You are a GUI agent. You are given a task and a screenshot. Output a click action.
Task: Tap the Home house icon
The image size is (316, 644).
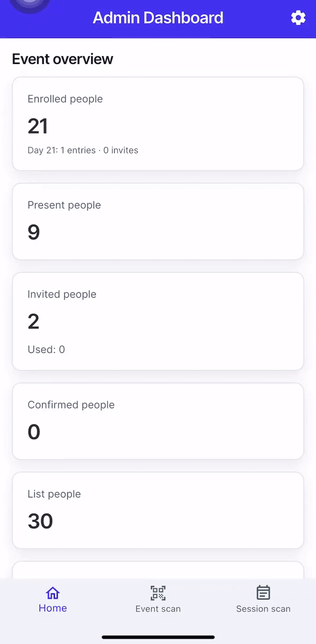53,593
